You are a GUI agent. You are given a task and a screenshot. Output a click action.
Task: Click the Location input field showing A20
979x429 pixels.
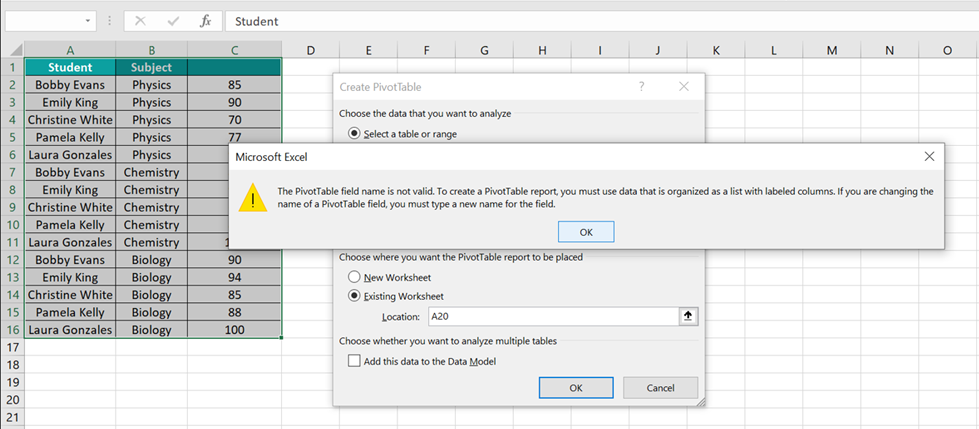[554, 317]
